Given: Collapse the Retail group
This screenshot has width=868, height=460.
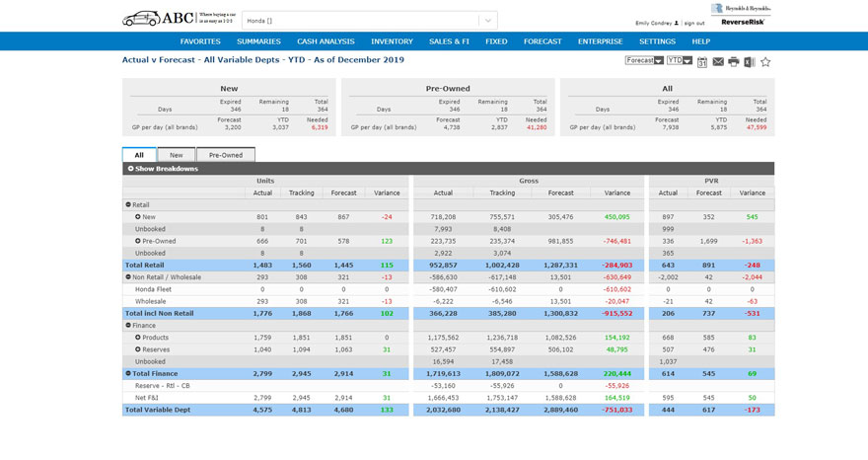Looking at the screenshot, I should pos(128,205).
